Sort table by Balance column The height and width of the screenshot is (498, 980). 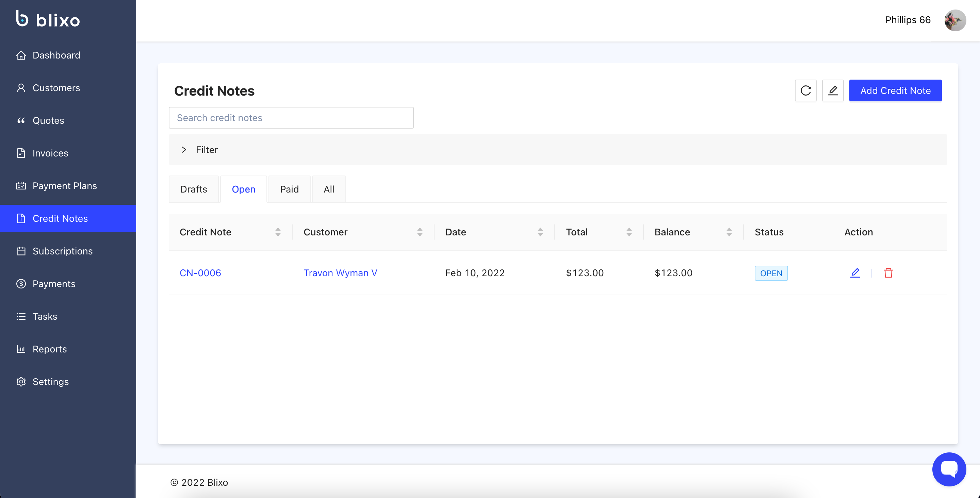(729, 232)
